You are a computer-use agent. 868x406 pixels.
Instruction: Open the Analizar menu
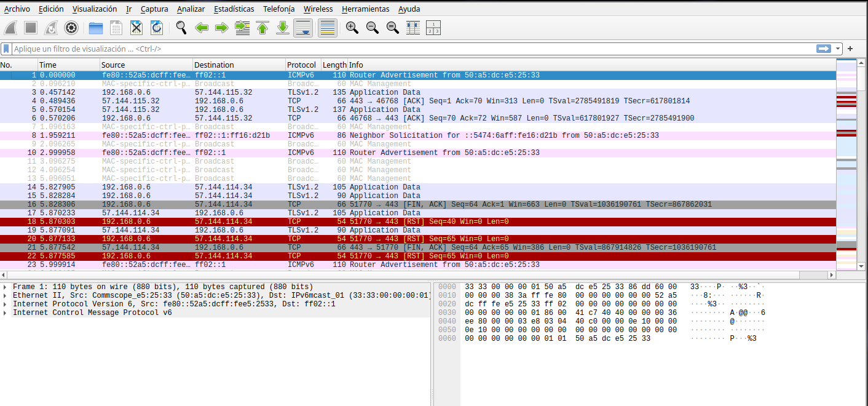tap(191, 9)
